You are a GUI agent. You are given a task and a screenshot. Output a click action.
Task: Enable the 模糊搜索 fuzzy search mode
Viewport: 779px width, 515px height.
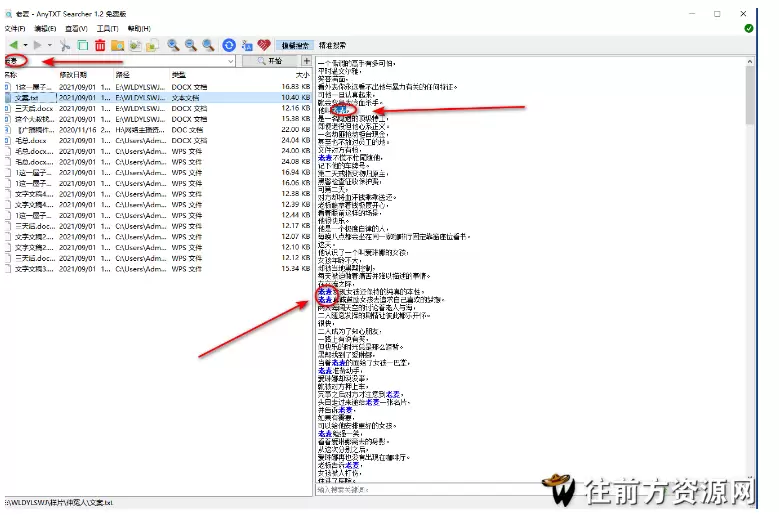point(295,45)
